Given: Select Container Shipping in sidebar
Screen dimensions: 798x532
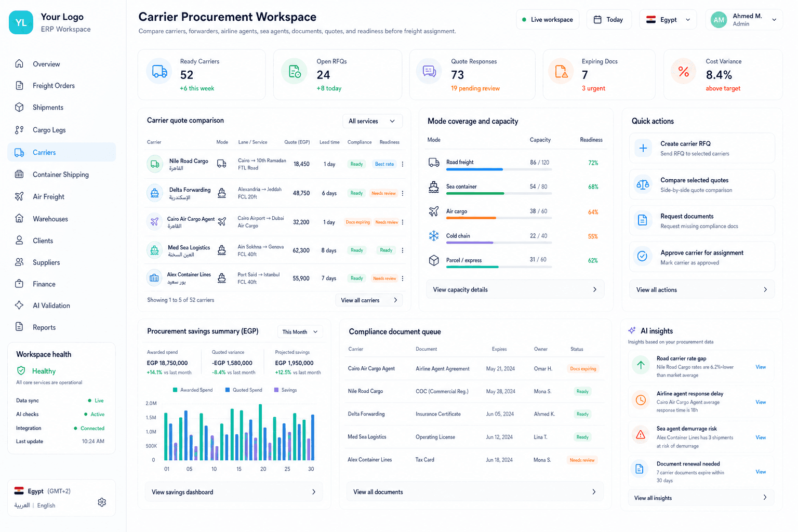Looking at the screenshot, I should point(62,175).
